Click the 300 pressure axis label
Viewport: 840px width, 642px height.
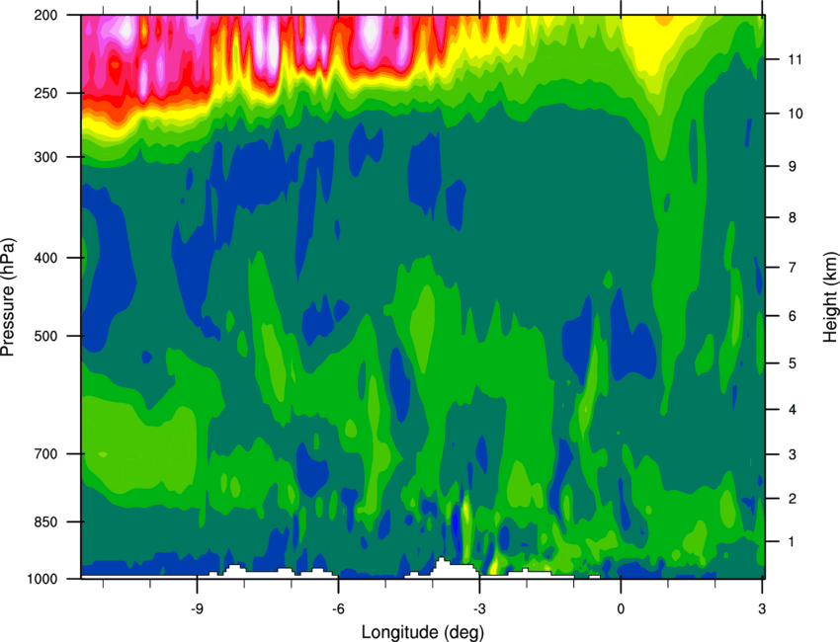point(45,157)
